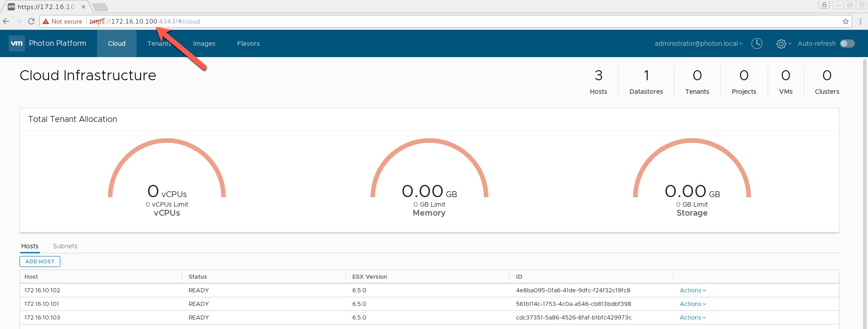This screenshot has height=329, width=868.
Task: Select the Cloud navigation tab
Action: click(x=117, y=44)
